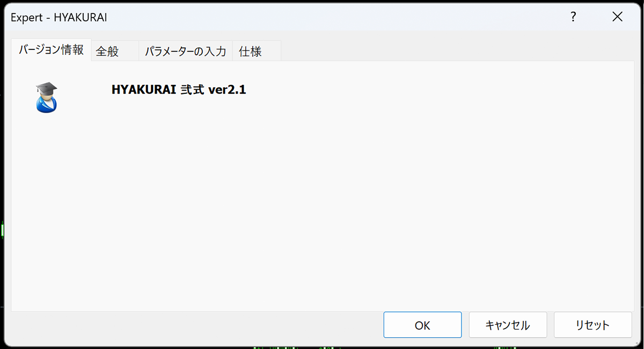Click the empty tab strip beside 仕様
The width and height of the screenshot is (644, 349).
pos(456,51)
